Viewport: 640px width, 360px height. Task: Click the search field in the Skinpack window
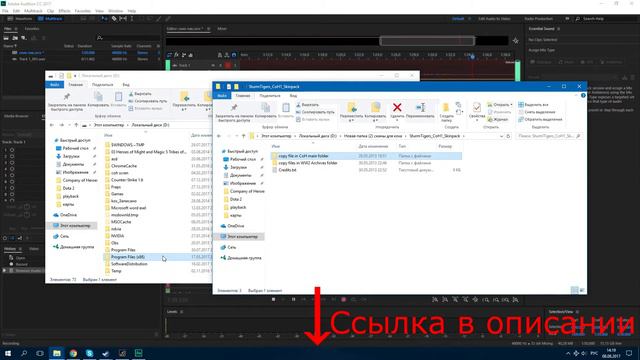549,136
